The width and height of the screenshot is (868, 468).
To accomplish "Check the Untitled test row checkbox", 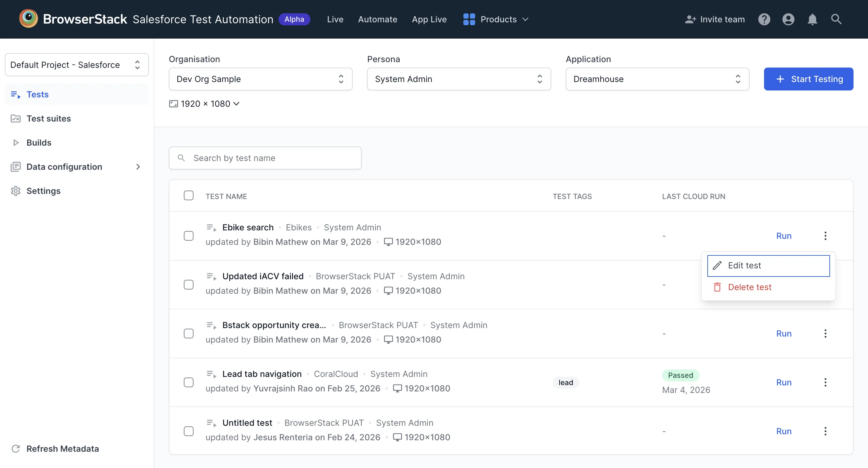I will point(189,431).
